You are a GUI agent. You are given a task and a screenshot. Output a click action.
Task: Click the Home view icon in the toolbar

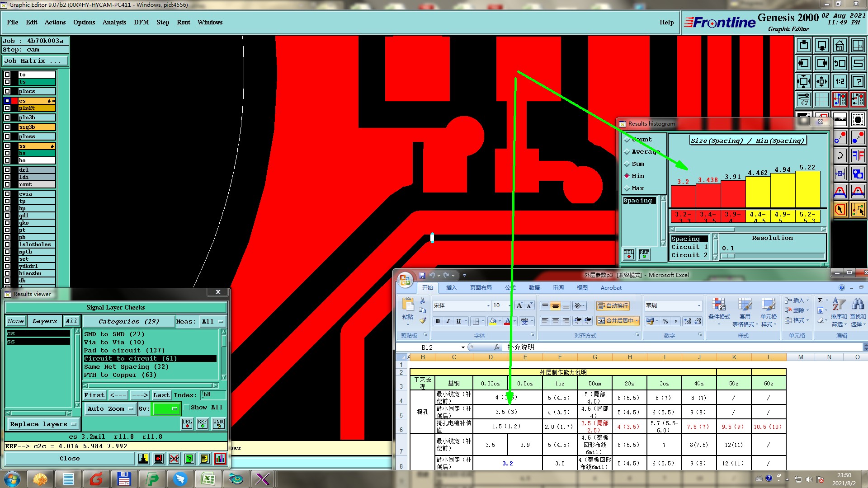(x=840, y=45)
